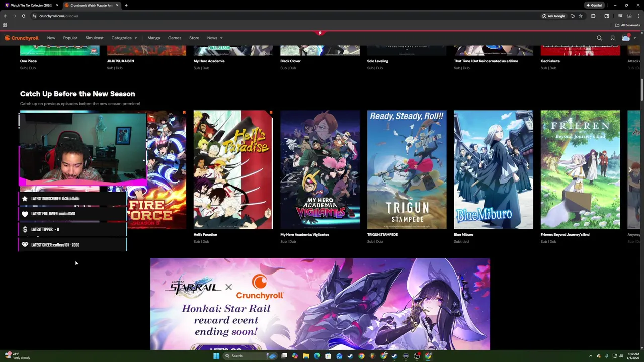The height and width of the screenshot is (362, 644).
Task: Open the volume icon in system tray
Action: coord(620,356)
